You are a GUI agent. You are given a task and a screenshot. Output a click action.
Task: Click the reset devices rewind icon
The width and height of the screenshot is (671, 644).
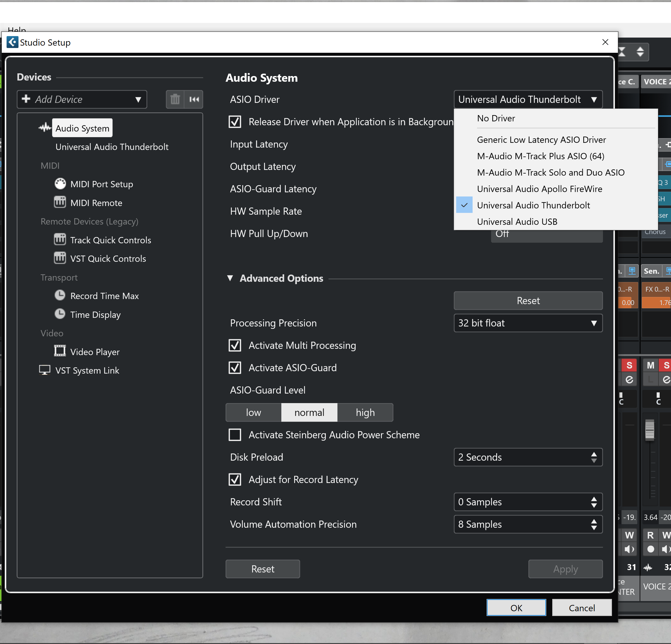click(x=194, y=99)
